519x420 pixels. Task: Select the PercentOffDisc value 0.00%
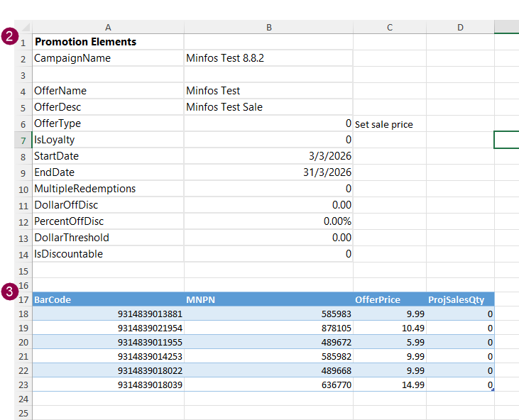pyautogui.click(x=268, y=221)
